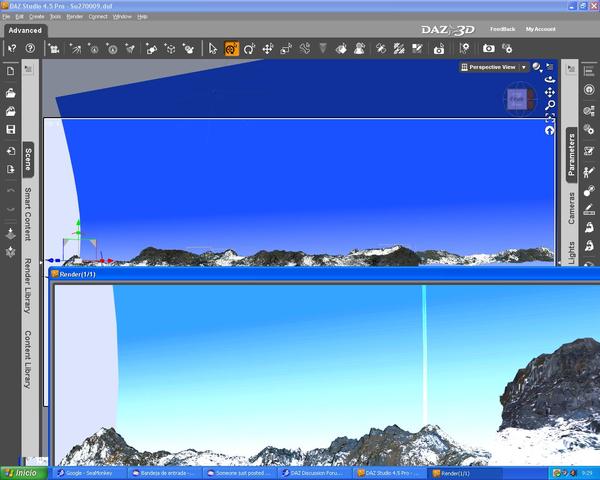Create a new point light
Viewport: 600px width, 480px height.
coord(93,49)
